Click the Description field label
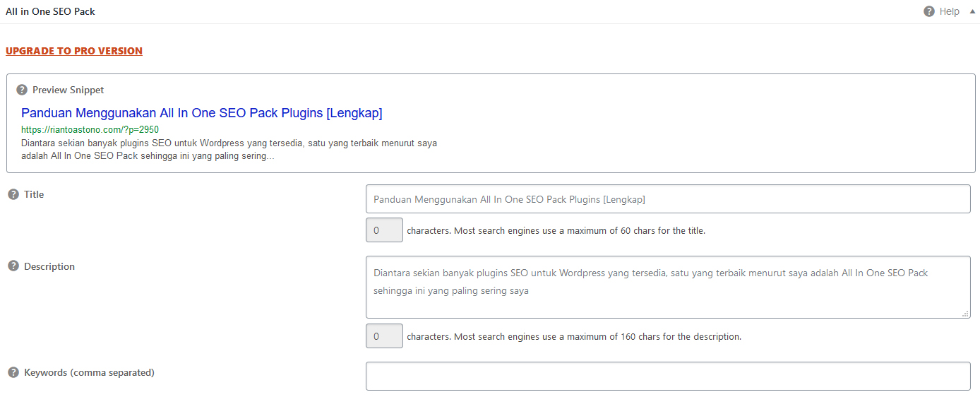This screenshot has width=980, height=397. 49,266
